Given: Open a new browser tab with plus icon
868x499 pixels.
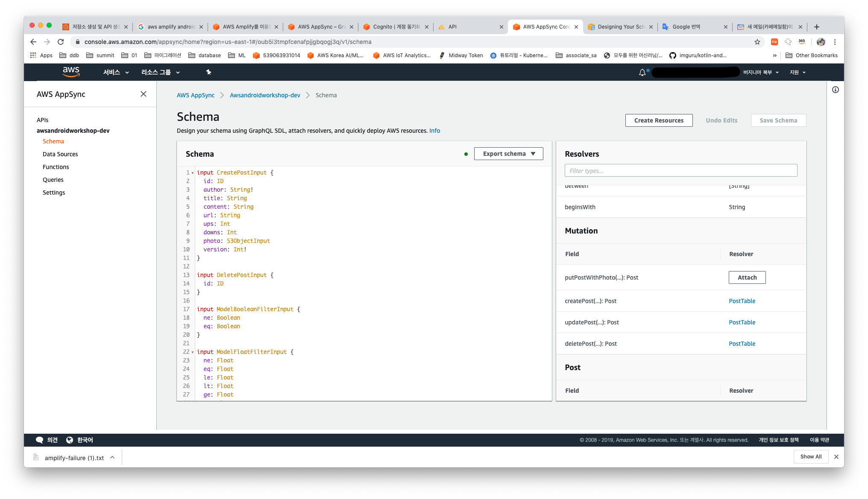Looking at the screenshot, I should [817, 27].
